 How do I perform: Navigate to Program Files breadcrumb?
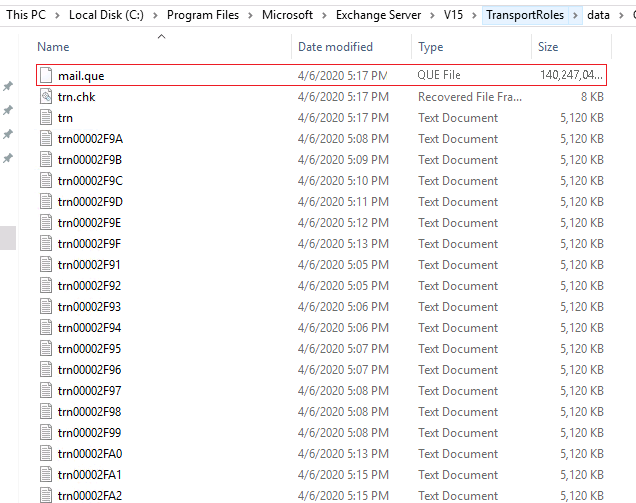[203, 15]
